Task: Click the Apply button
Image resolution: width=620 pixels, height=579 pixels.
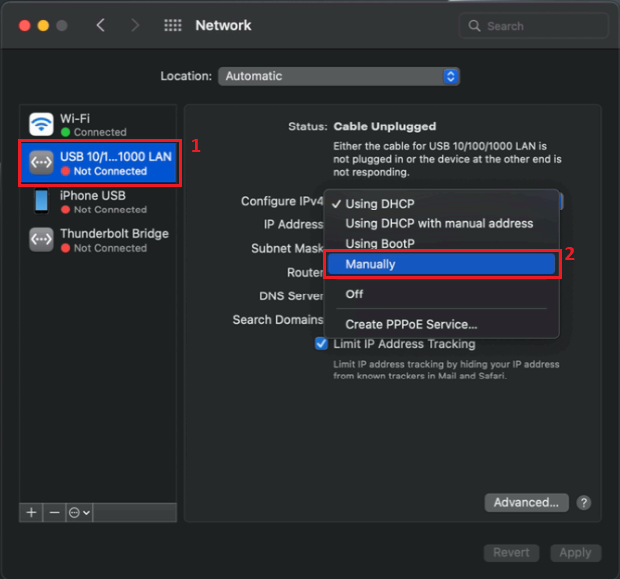Action: coord(575,552)
